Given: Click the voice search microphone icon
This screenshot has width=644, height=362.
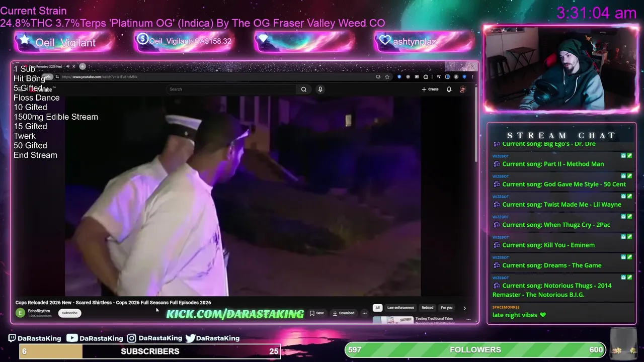Looking at the screenshot, I should pyautogui.click(x=320, y=89).
